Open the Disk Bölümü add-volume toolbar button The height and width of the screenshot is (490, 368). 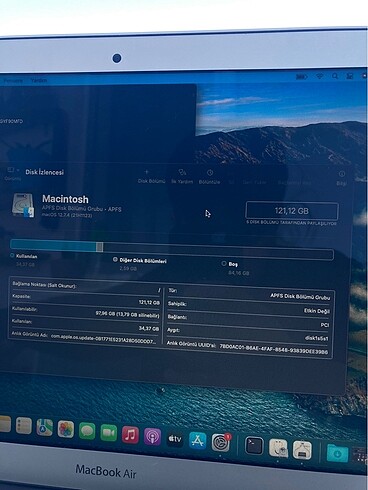[x=151, y=177]
